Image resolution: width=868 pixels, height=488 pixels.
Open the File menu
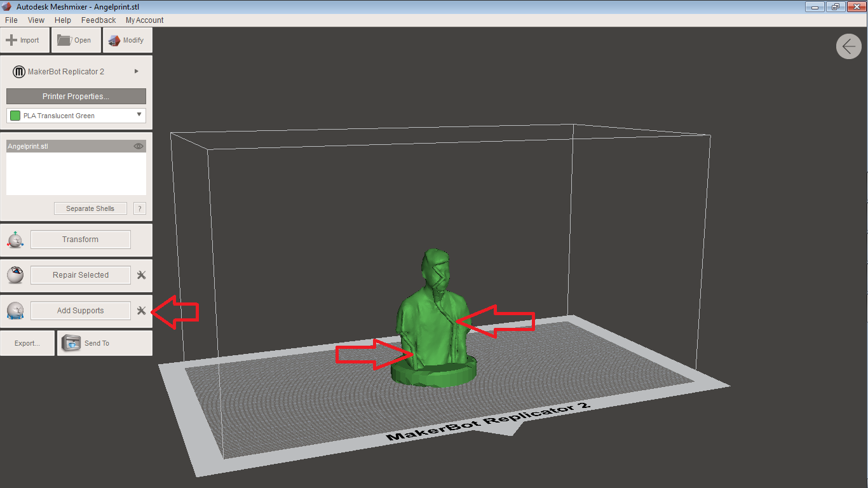coord(11,20)
